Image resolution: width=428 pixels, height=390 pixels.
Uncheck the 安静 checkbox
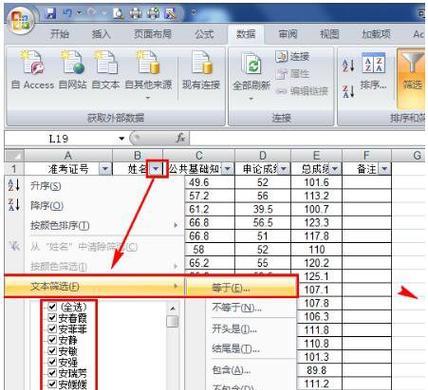click(52, 340)
